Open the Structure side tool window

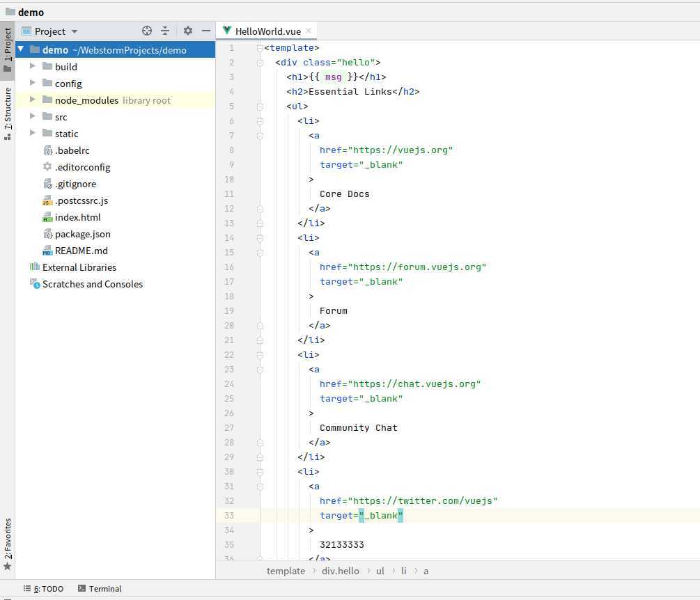tap(7, 113)
